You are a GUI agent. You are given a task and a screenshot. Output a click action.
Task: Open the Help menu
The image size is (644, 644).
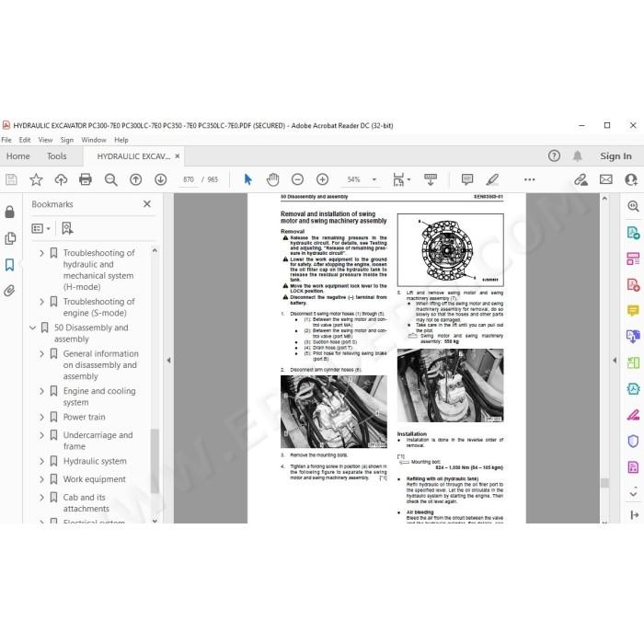[x=121, y=140]
